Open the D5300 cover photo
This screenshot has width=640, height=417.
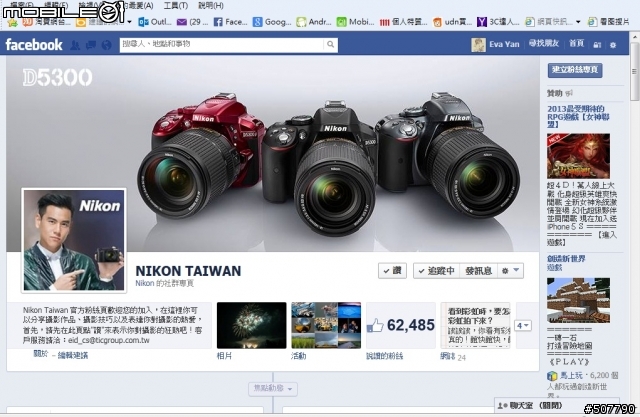(x=273, y=153)
